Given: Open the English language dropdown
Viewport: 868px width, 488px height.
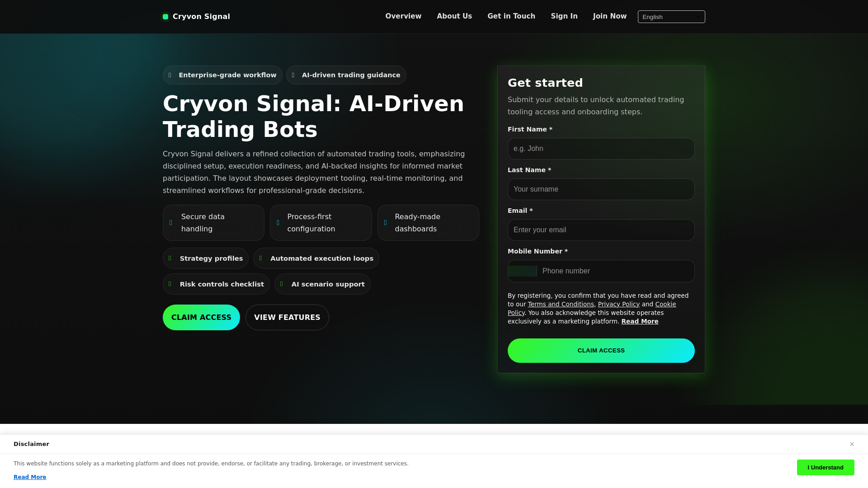Looking at the screenshot, I should coord(671,17).
